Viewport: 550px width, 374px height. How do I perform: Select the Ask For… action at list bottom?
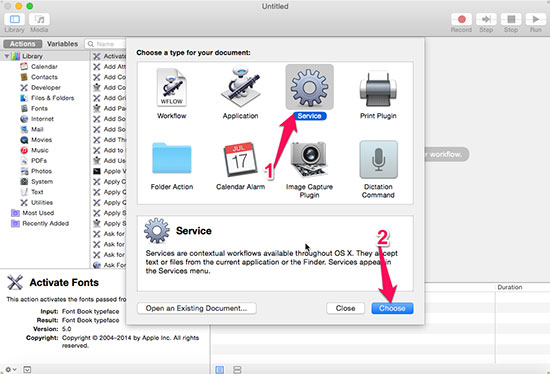point(109,265)
